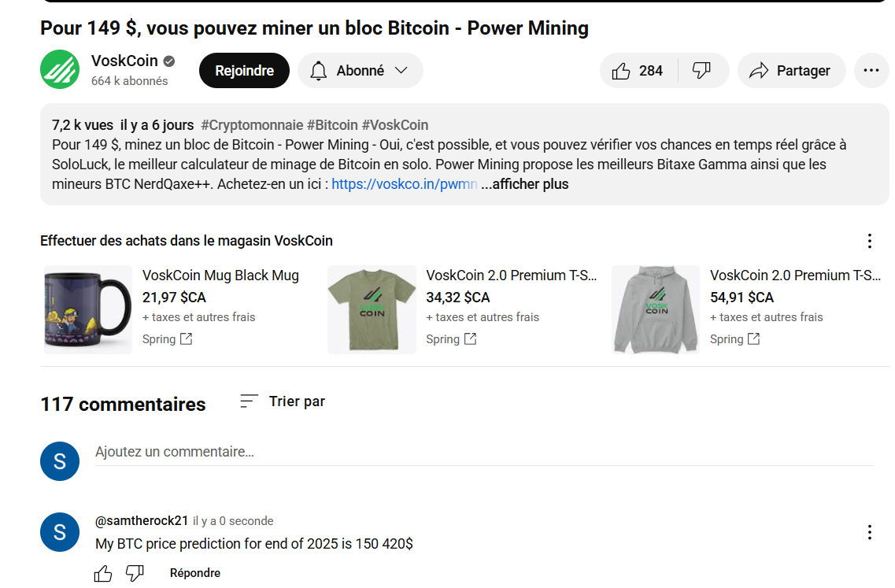Open the voskco.in/pwmn link

[x=404, y=184]
